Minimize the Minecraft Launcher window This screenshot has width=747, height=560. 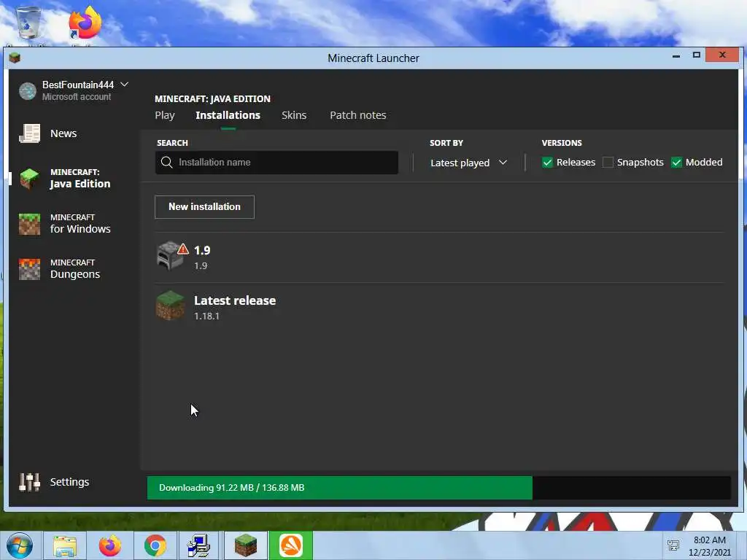tap(676, 55)
